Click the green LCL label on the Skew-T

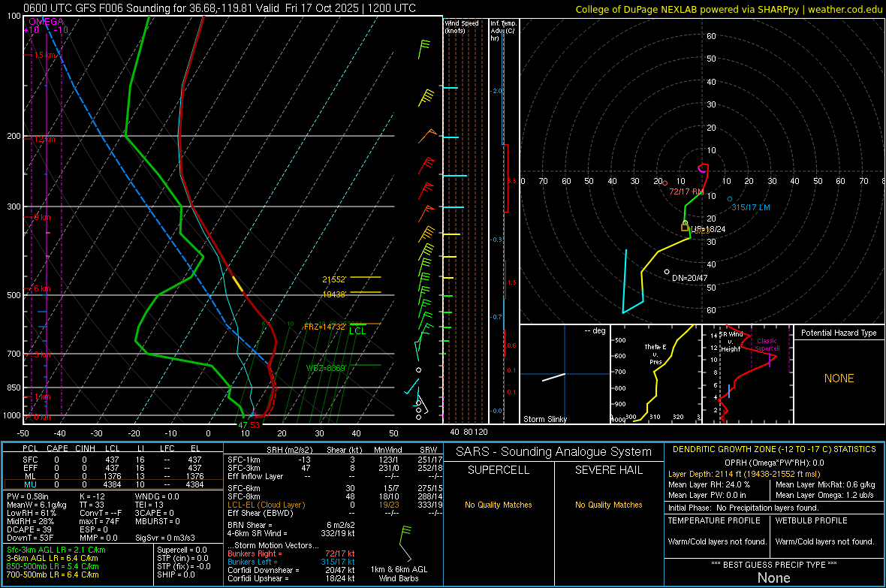click(357, 331)
